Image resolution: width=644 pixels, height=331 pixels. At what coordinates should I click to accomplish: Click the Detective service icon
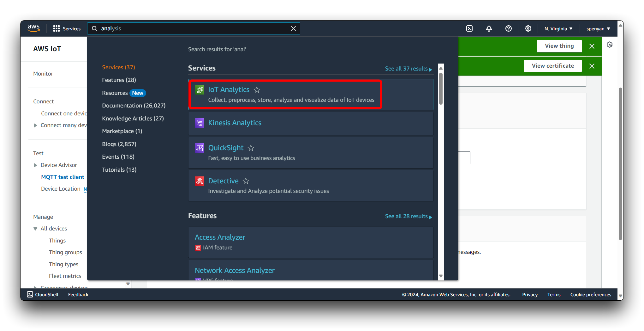click(200, 181)
